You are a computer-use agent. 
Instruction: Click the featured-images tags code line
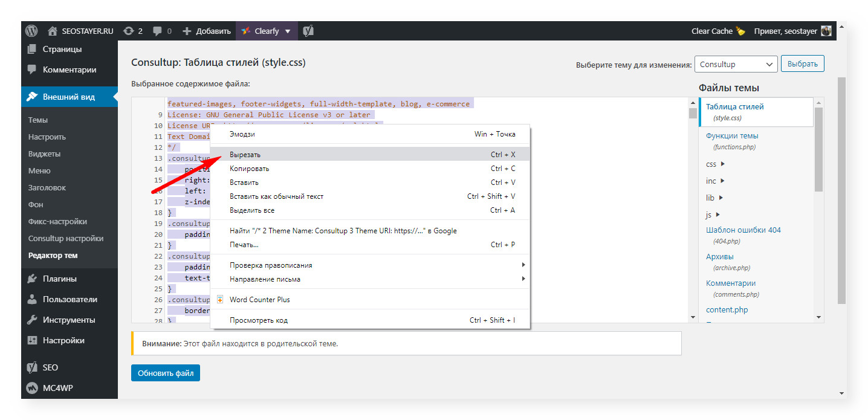tap(319, 104)
